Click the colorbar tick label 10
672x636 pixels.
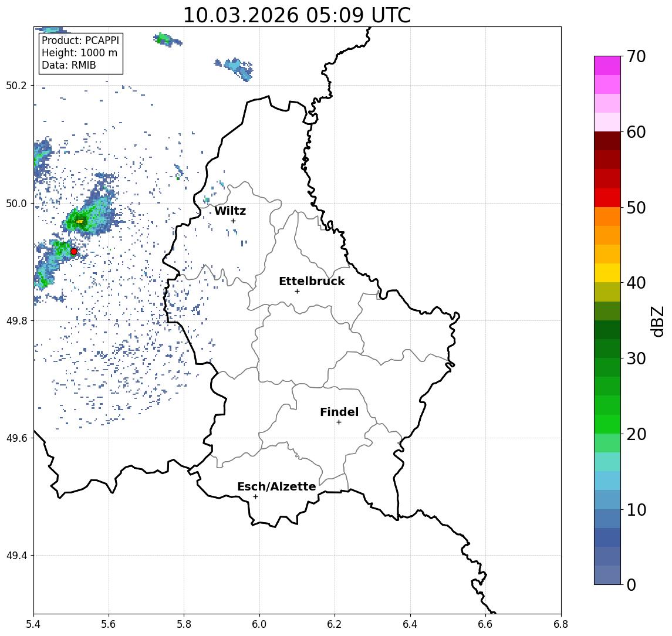tap(636, 510)
